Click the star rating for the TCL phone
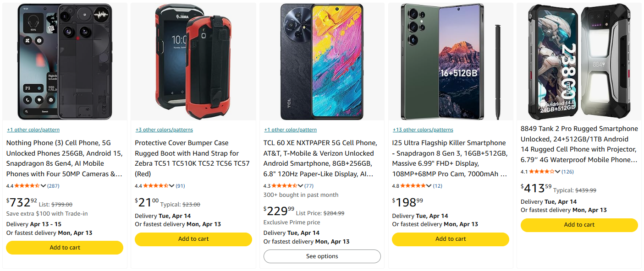The height and width of the screenshot is (271, 644). [284, 185]
